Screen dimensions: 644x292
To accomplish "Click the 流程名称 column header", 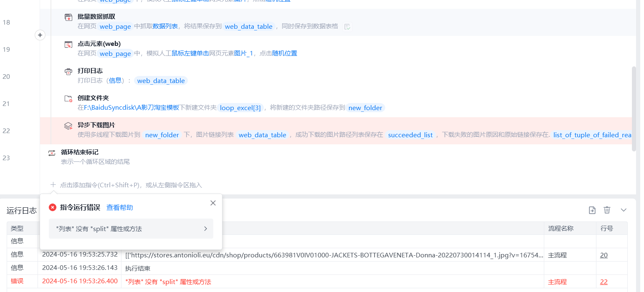I will tap(561, 229).
